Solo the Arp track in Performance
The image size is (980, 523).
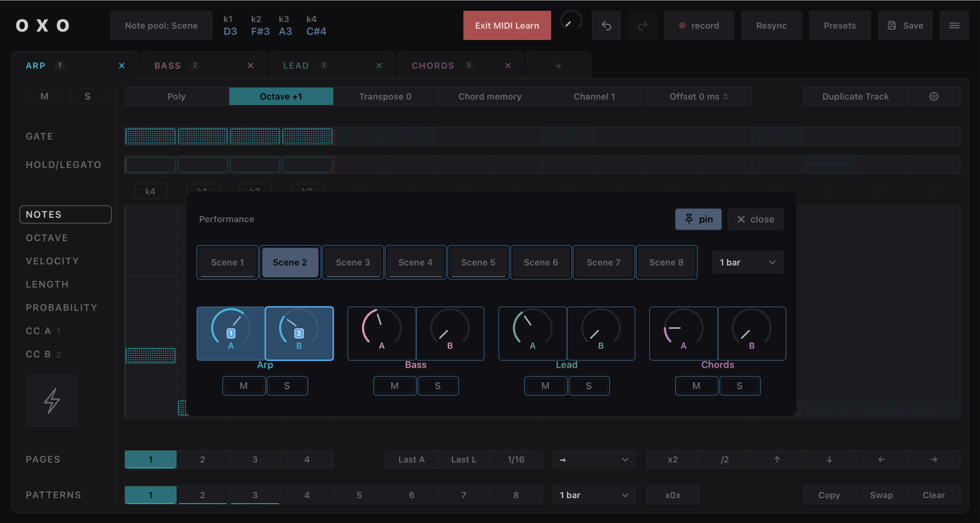[287, 385]
